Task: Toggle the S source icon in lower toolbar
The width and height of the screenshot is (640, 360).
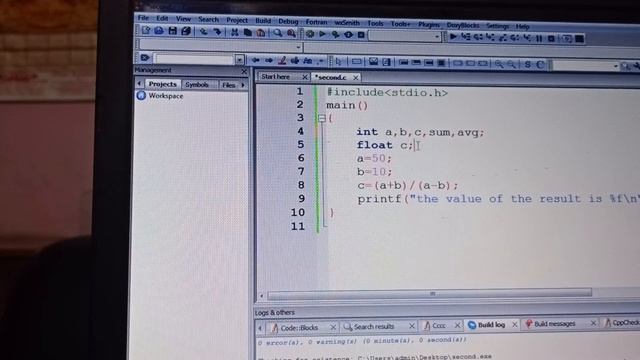Action: click(528, 64)
